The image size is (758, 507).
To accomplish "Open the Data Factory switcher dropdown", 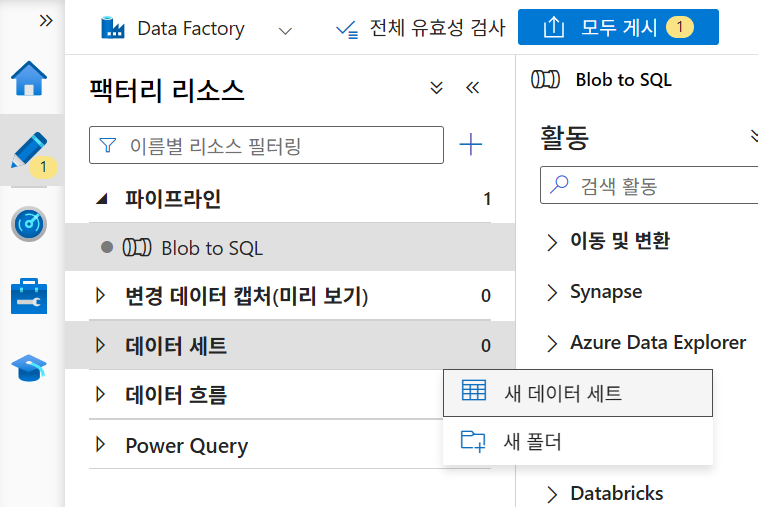I will (x=286, y=31).
